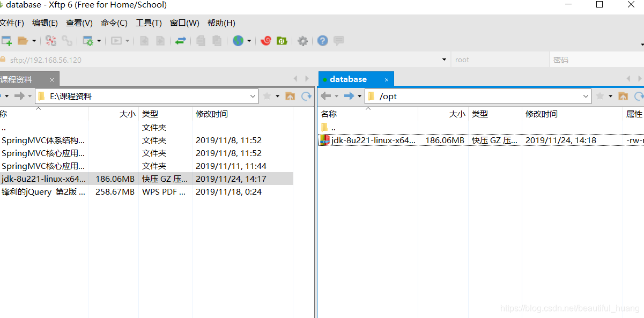Click the Open session folder icon

click(x=23, y=41)
